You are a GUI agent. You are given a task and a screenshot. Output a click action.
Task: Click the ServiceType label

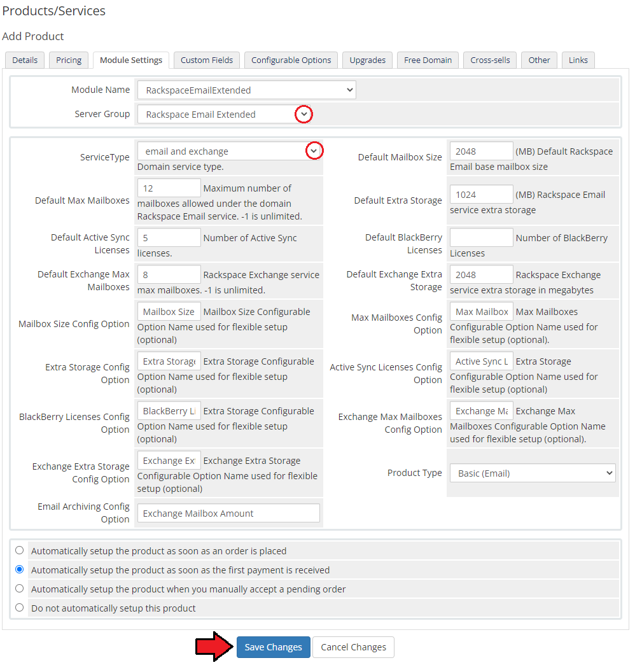[x=105, y=157]
